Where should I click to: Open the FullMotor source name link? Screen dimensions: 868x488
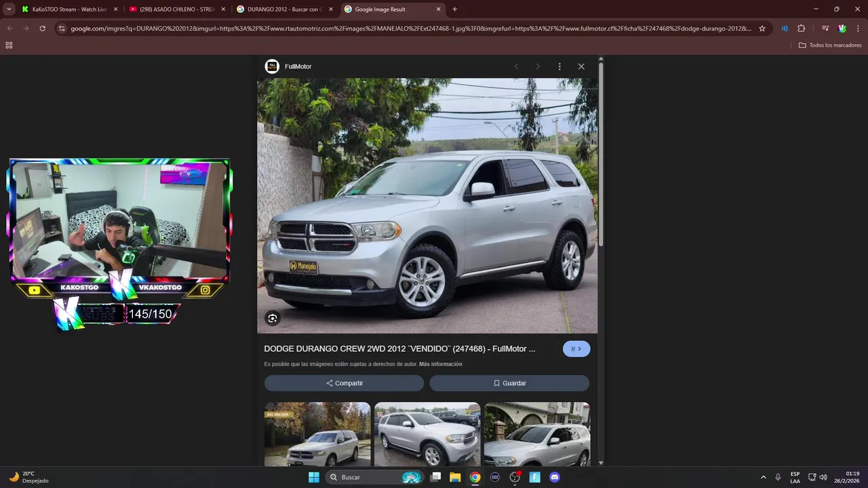[298, 66]
